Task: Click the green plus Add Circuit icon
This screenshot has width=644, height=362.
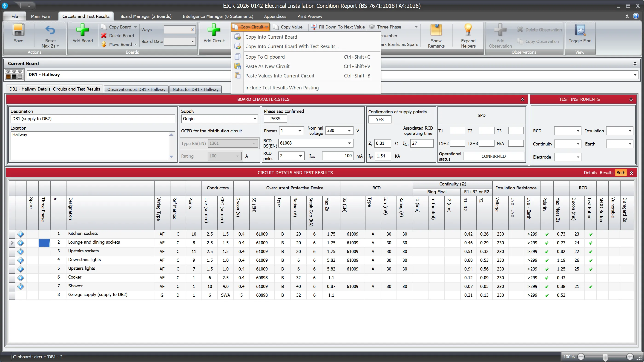Action: [x=214, y=30]
